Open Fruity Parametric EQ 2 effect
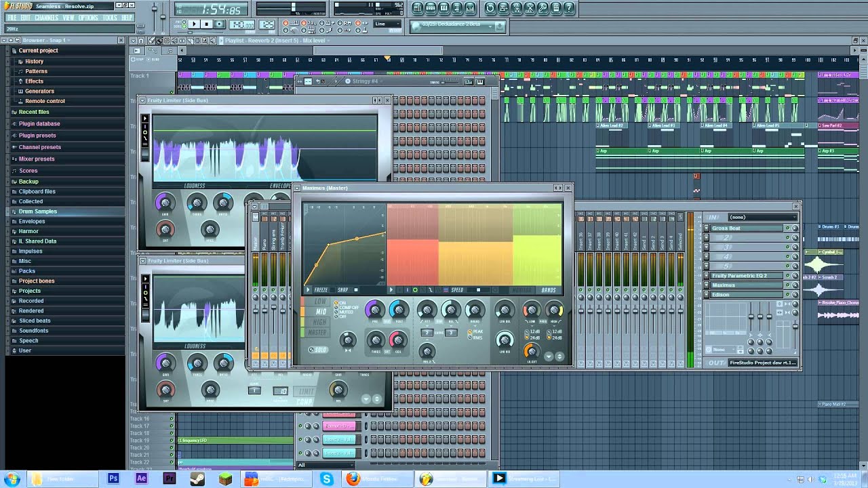Screen dimensions: 868x488 tap(746, 276)
